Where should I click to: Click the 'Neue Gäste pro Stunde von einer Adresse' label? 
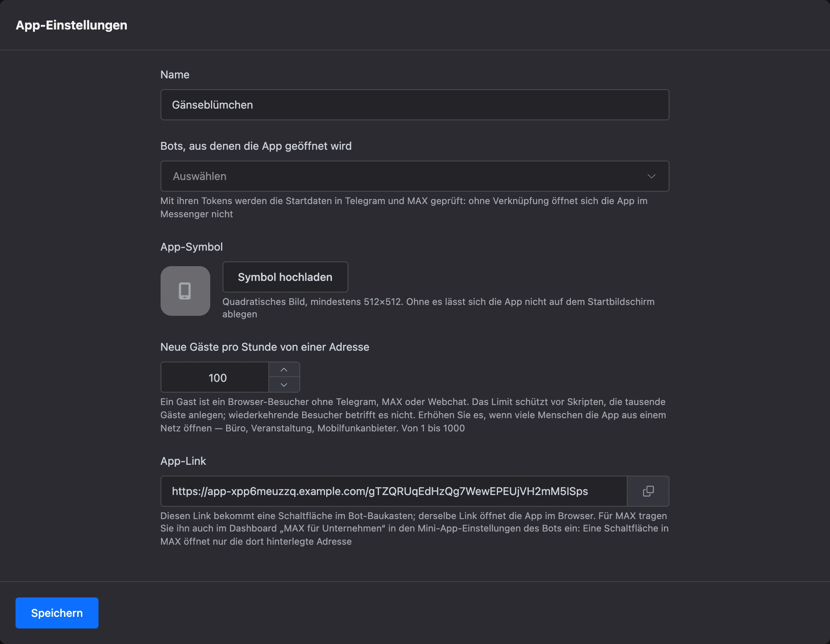click(265, 347)
